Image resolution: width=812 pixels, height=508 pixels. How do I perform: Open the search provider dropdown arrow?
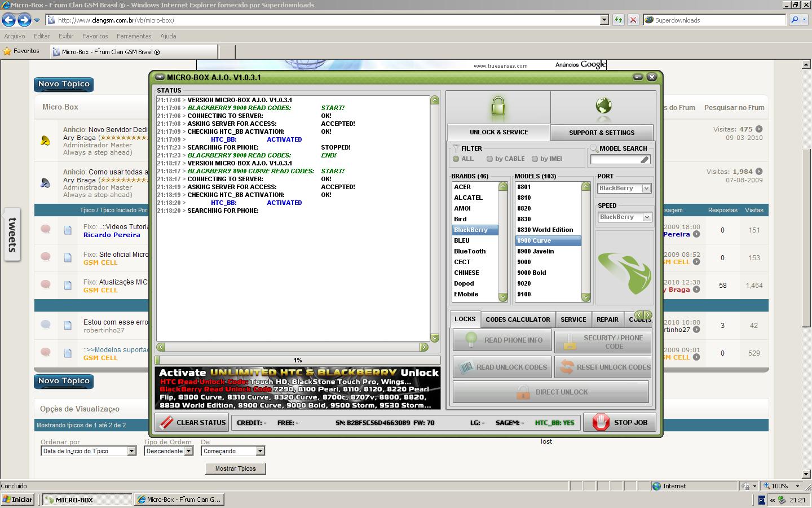pyautogui.click(x=805, y=20)
